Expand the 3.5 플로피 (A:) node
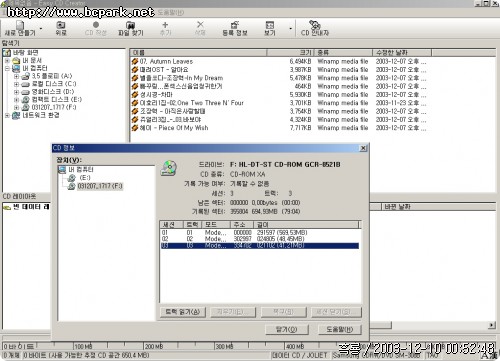Viewport: 500px width, 361px height. pyautogui.click(x=16, y=76)
